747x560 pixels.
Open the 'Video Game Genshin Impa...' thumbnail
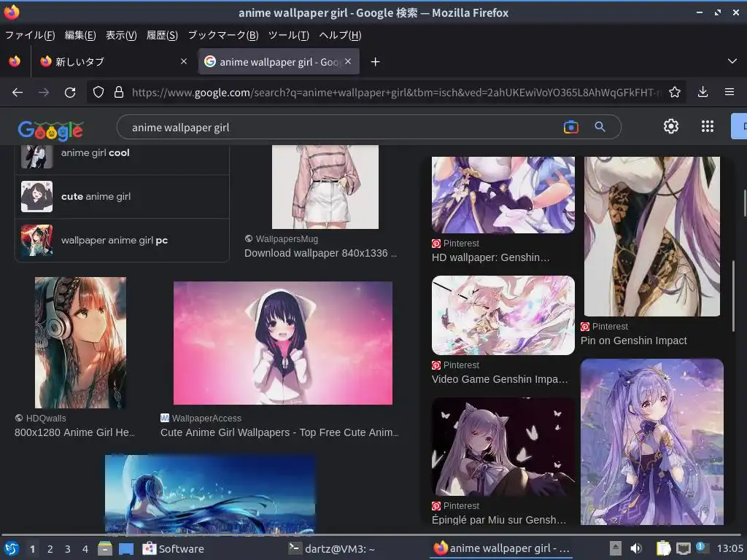(x=503, y=315)
